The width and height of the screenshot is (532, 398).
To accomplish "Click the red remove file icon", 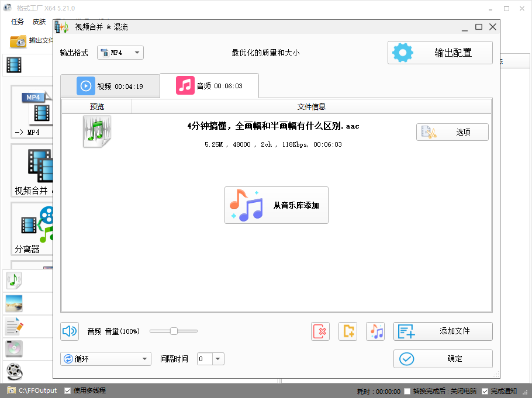I will point(320,331).
